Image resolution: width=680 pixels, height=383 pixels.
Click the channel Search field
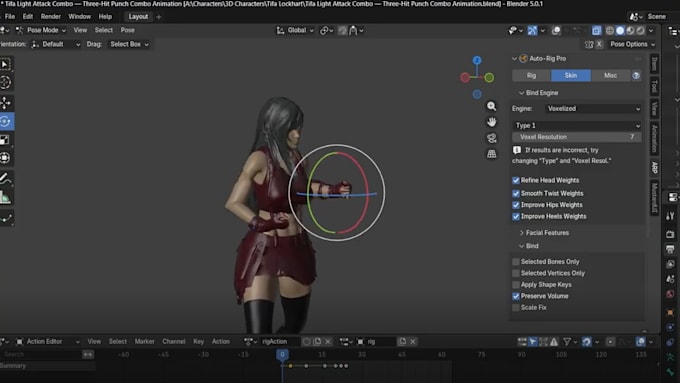(x=41, y=355)
